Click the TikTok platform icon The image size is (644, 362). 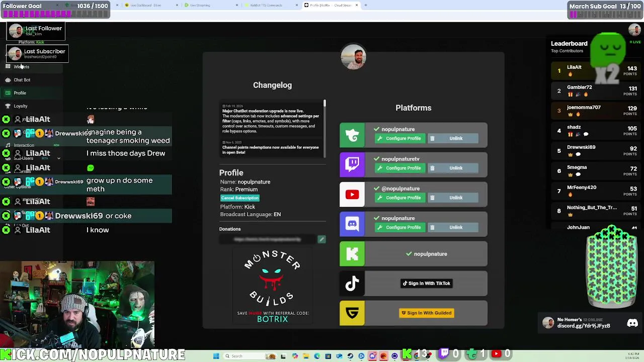(352, 284)
